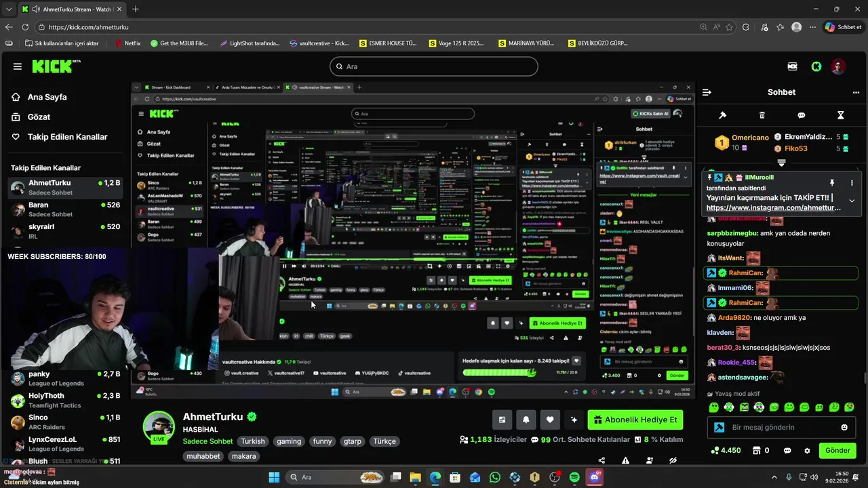Unpin the pinned chat message
The width and height of the screenshot is (868, 488).
(x=832, y=183)
